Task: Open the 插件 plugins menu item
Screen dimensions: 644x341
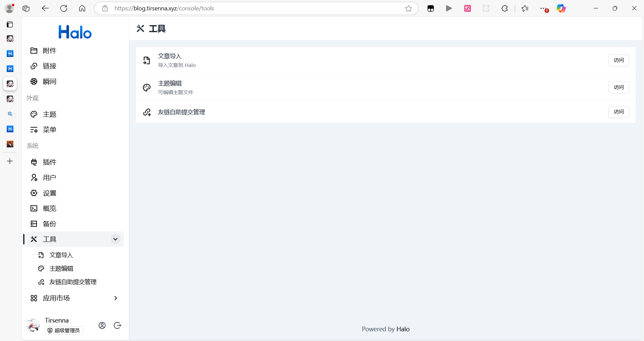Action: [49, 162]
